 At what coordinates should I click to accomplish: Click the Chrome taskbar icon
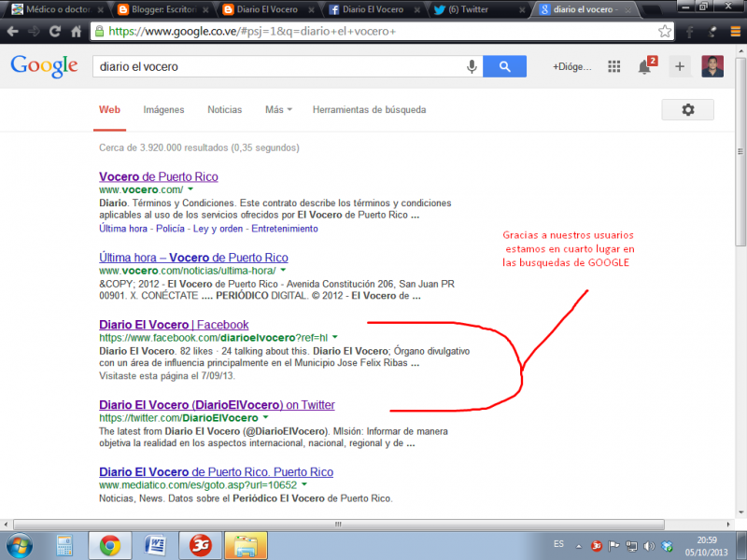coord(110,546)
